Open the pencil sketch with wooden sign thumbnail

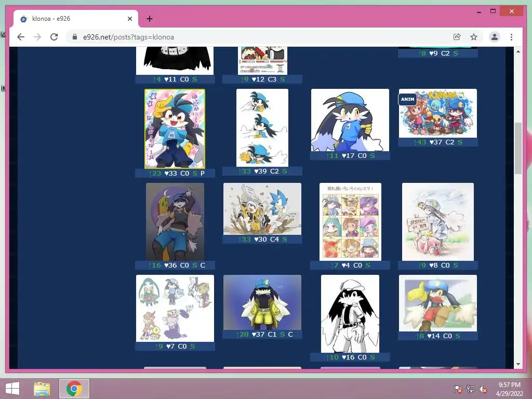[437, 221]
